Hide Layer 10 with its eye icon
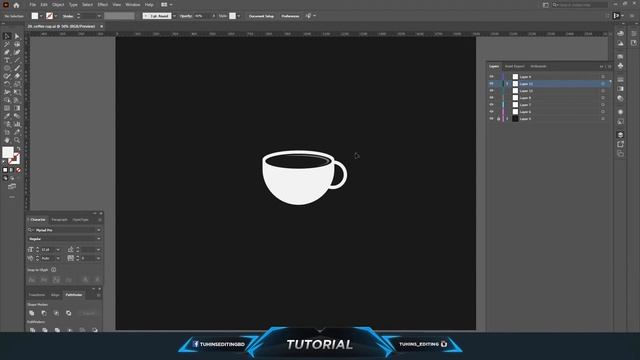The height and width of the screenshot is (360, 640). pyautogui.click(x=491, y=90)
